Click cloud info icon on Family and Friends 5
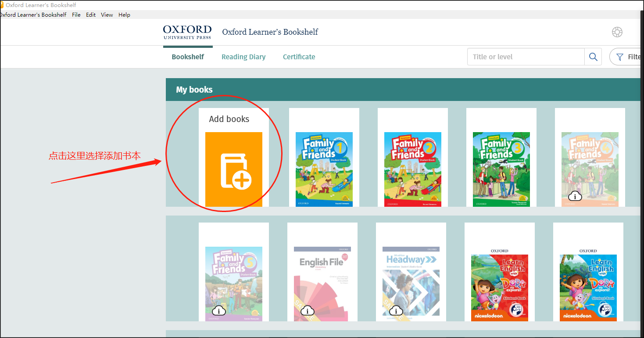This screenshot has width=644, height=338. 219,311
